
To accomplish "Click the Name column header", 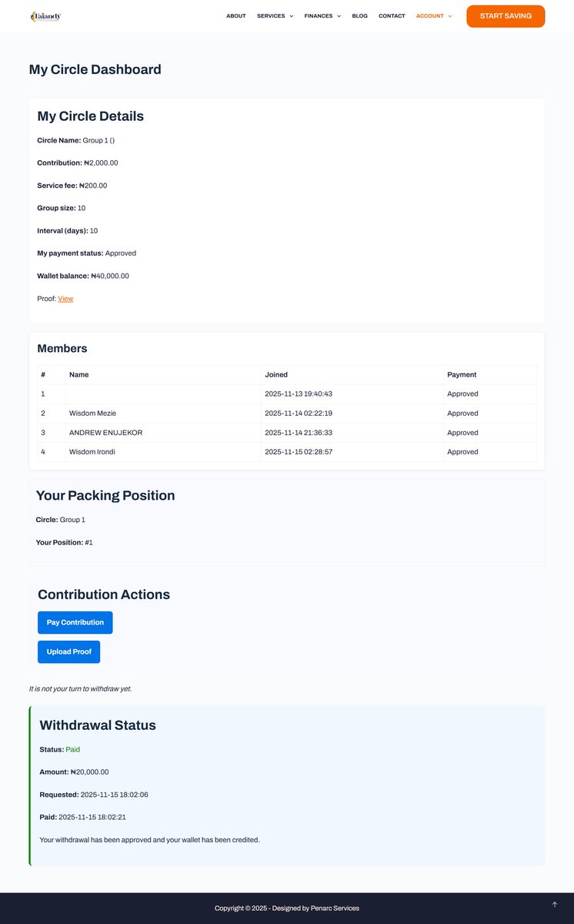I will (78, 375).
